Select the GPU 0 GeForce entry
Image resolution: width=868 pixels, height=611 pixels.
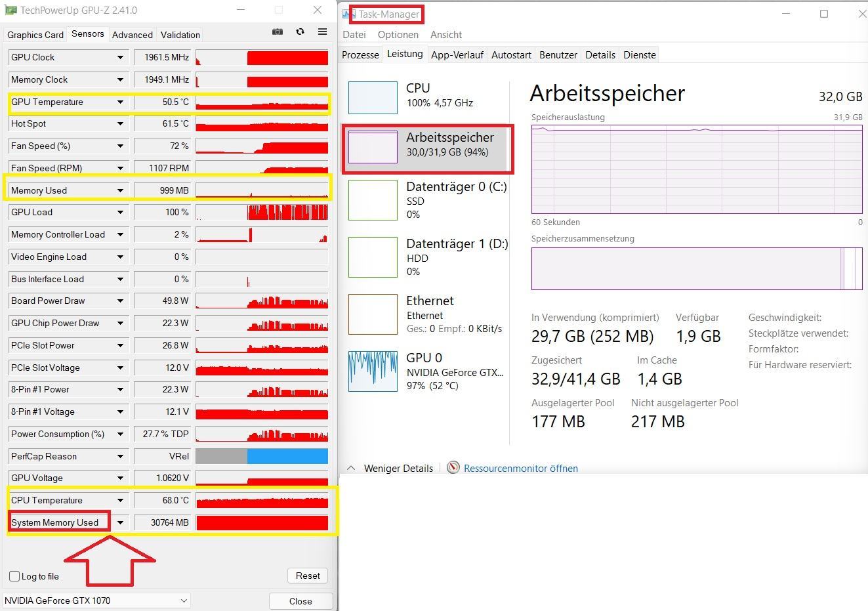point(427,371)
